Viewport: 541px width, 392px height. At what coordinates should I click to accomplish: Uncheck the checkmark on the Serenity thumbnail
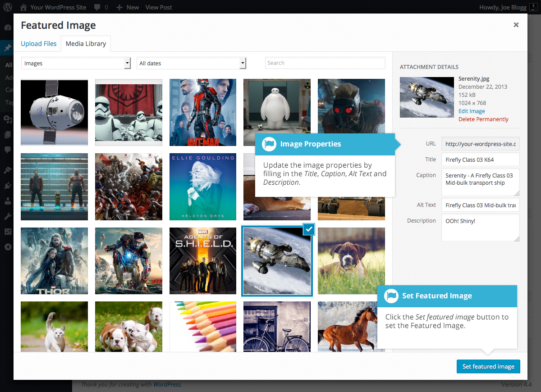309,229
